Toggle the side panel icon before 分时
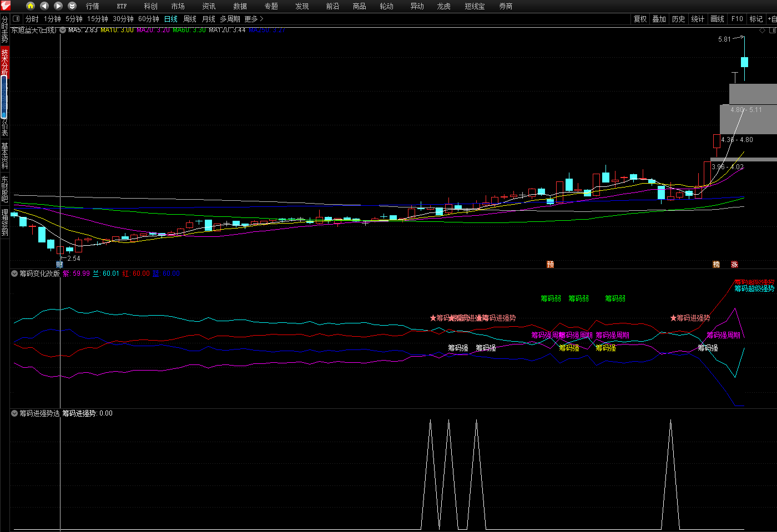 pos(16,19)
